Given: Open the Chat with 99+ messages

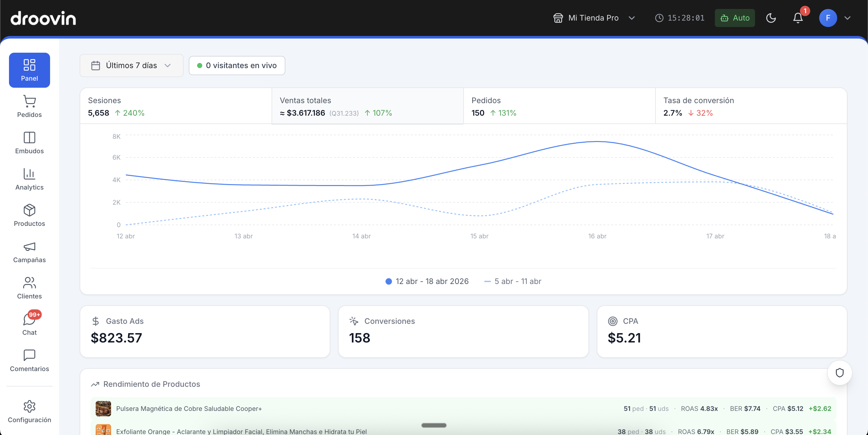Looking at the screenshot, I should click(29, 324).
